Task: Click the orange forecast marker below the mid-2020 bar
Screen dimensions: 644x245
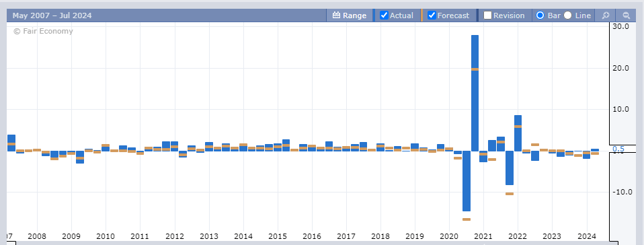Action: (x=466, y=219)
